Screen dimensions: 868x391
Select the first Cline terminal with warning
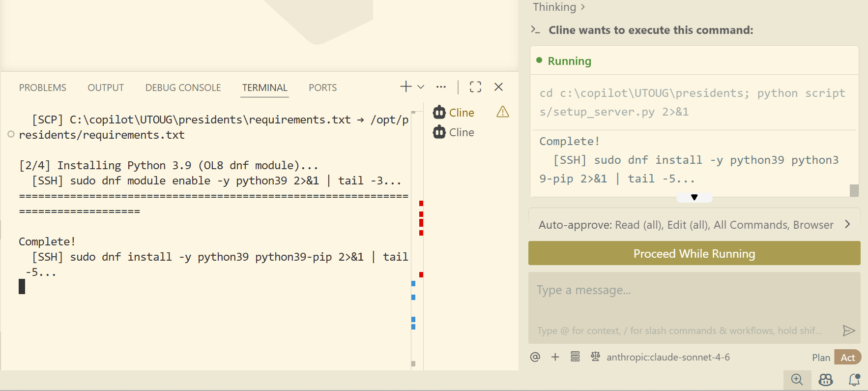pos(461,113)
